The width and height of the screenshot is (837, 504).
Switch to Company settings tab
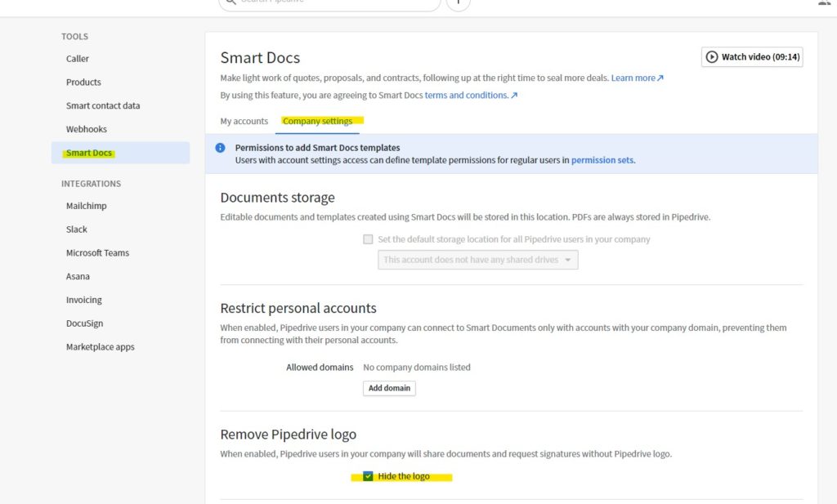click(318, 121)
